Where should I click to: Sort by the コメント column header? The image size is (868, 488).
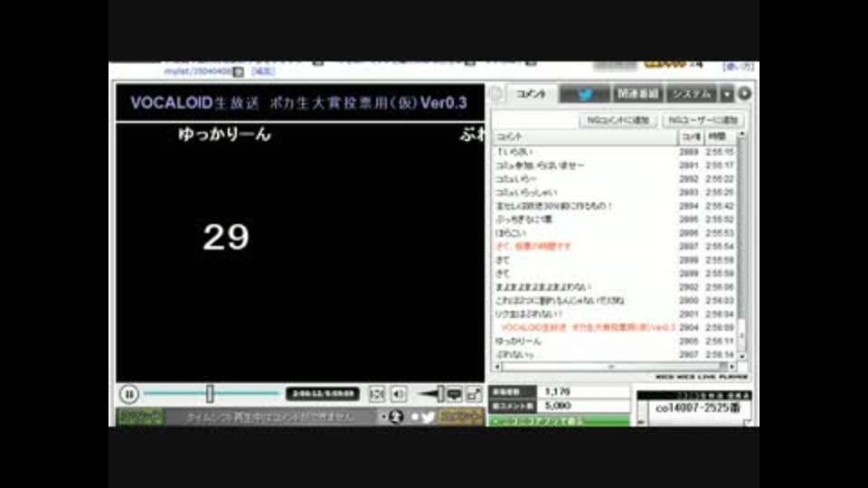pos(585,136)
